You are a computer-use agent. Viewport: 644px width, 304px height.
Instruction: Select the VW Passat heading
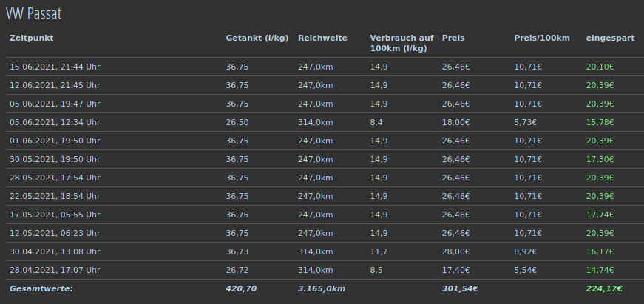pos(33,13)
